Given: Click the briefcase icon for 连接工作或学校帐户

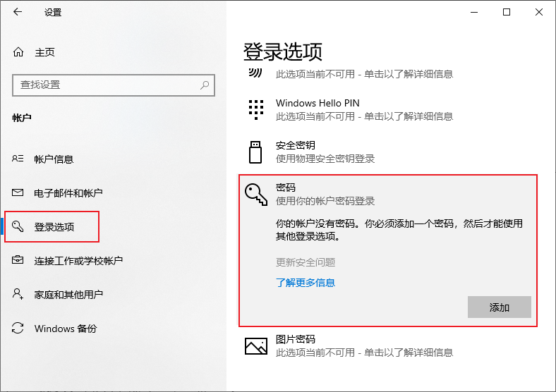Looking at the screenshot, I should click(x=18, y=260).
